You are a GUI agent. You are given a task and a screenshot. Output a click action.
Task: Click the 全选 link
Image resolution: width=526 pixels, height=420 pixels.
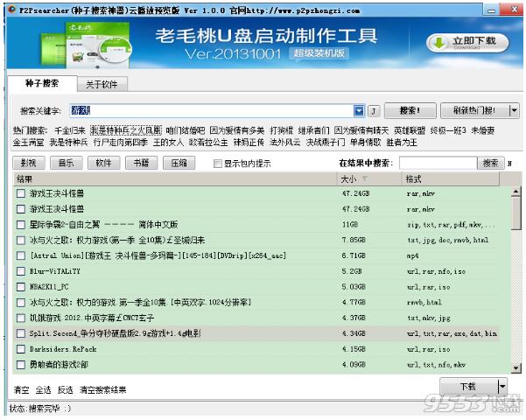tap(43, 389)
